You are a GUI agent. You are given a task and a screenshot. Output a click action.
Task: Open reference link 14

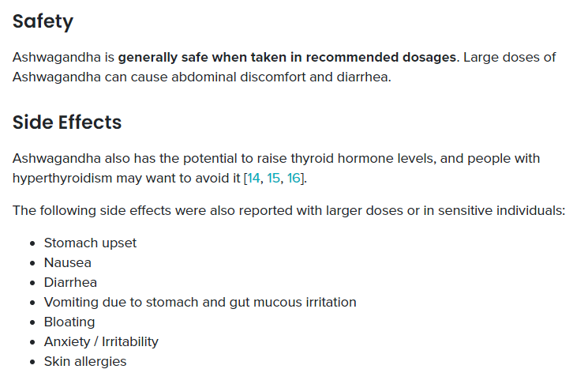[253, 178]
